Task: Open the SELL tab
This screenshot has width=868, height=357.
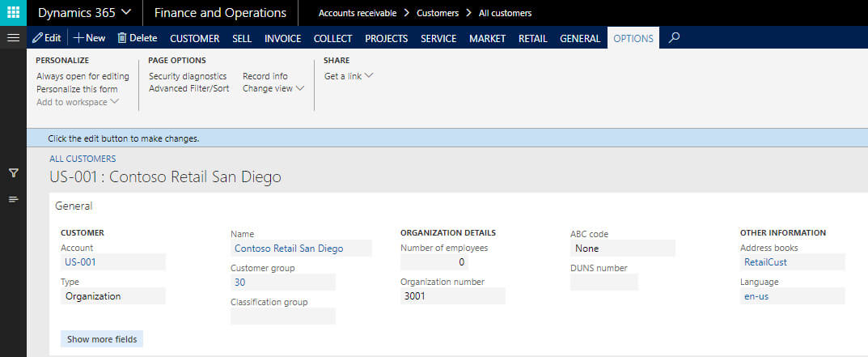Action: pos(242,38)
